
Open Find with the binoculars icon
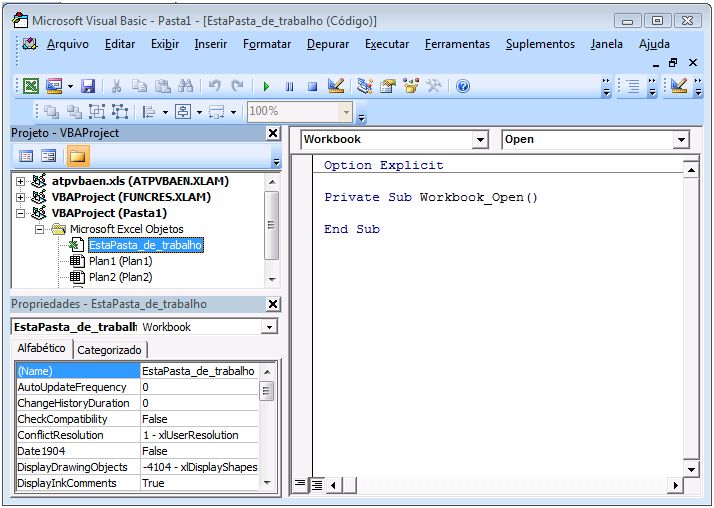pos(186,86)
